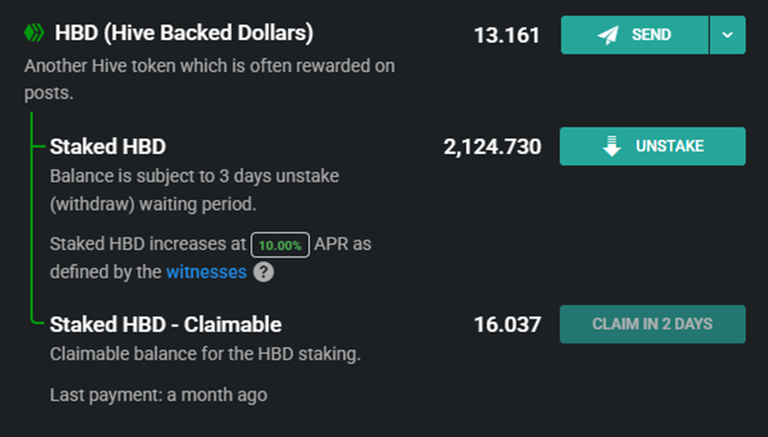768x437 pixels.
Task: Click the 10.00% APR badge
Action: coord(280,245)
